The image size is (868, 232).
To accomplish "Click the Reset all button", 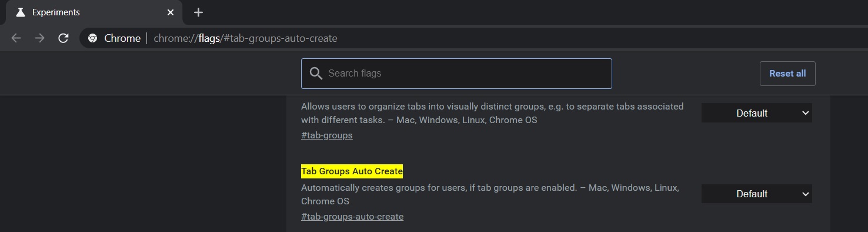I will (x=787, y=74).
